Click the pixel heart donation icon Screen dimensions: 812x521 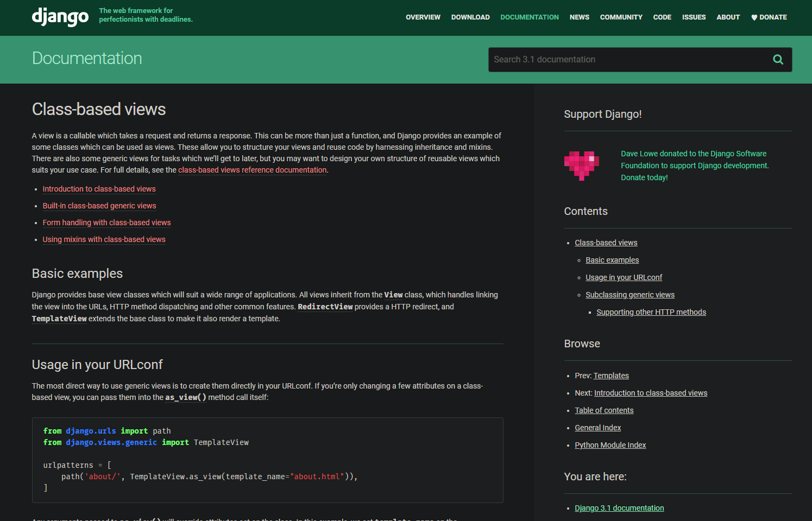(581, 166)
